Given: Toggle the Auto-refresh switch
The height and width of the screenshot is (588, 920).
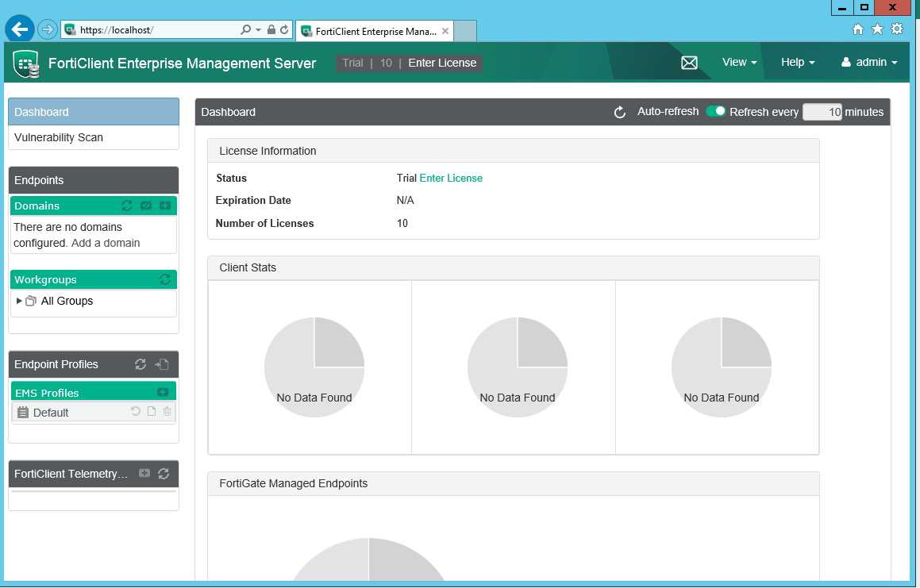Looking at the screenshot, I should [715, 112].
